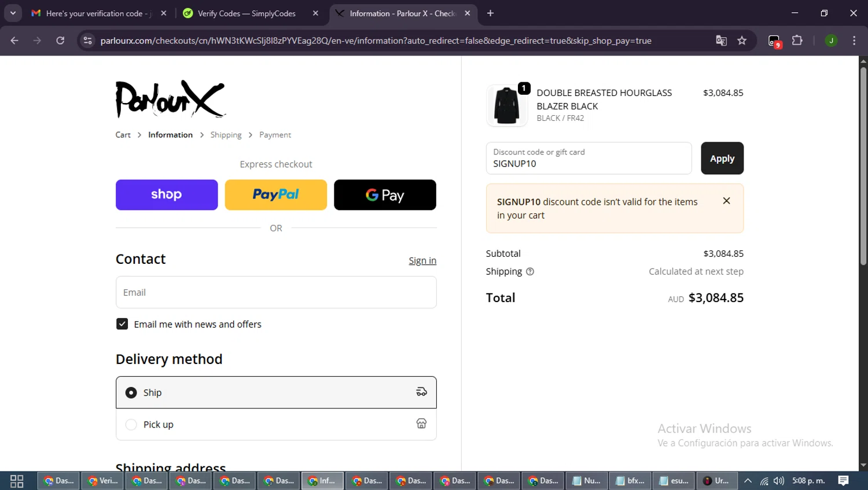The width and height of the screenshot is (868, 490).
Task: Open the extension with red badge
Action: pyautogui.click(x=775, y=41)
